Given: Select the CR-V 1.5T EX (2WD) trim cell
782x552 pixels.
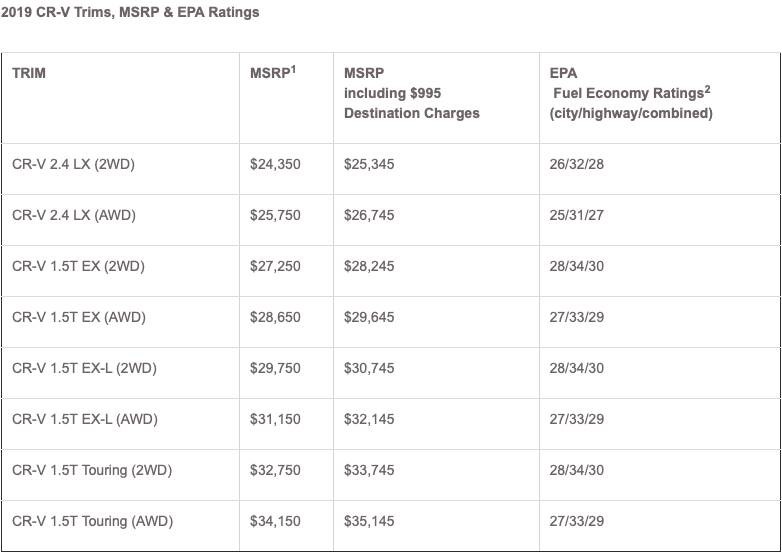Looking at the screenshot, I should click(78, 266).
